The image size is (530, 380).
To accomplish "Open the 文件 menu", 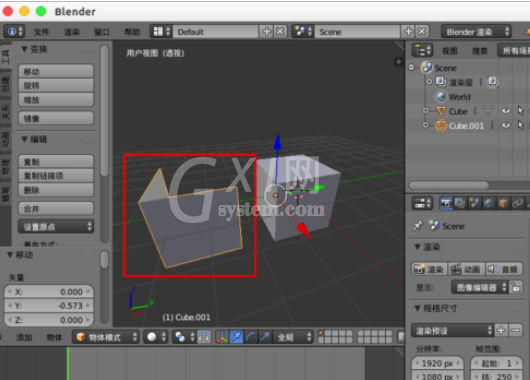I will coord(42,32).
